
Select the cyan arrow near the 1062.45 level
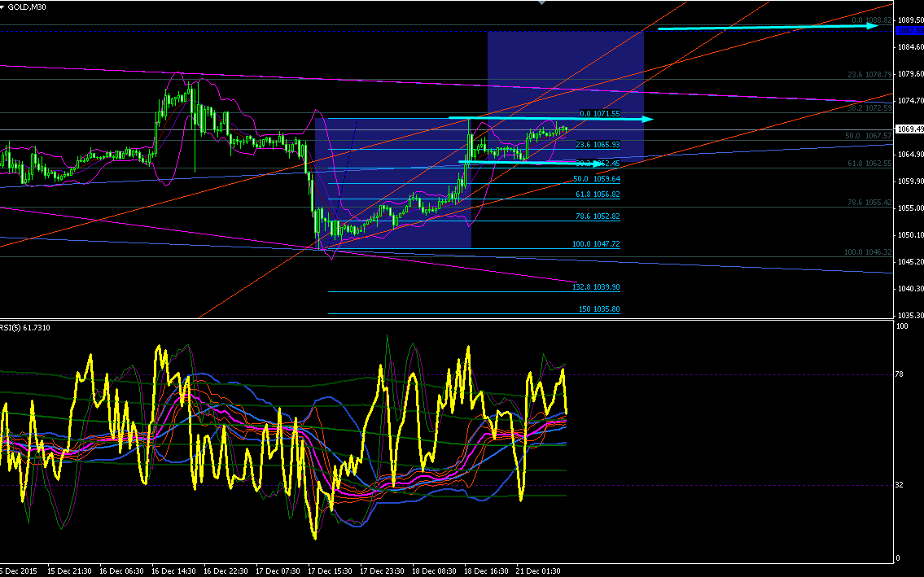click(532, 163)
